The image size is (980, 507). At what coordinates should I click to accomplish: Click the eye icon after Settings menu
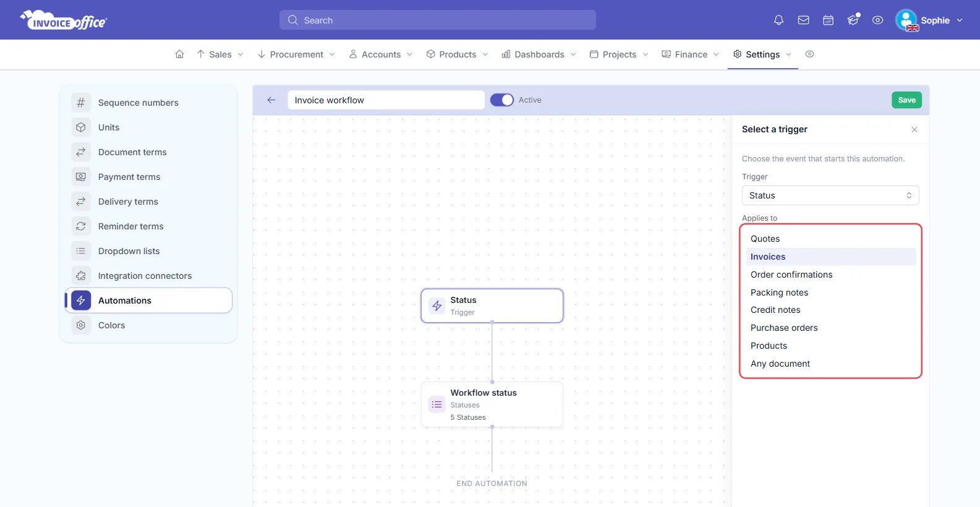pos(809,54)
